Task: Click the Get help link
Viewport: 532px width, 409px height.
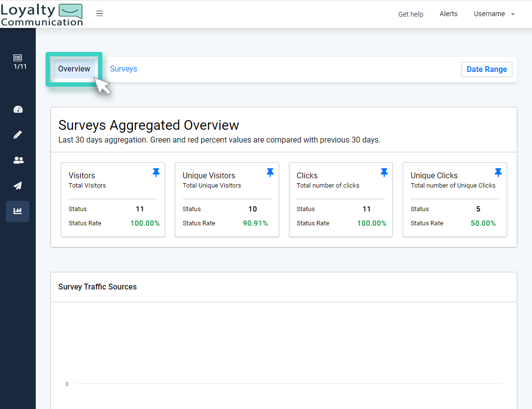Action: (x=411, y=14)
